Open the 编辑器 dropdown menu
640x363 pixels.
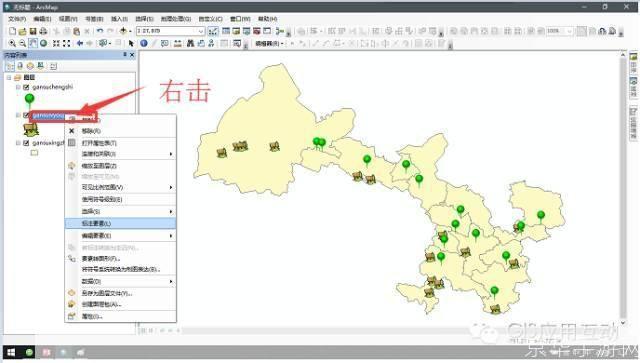pos(269,43)
